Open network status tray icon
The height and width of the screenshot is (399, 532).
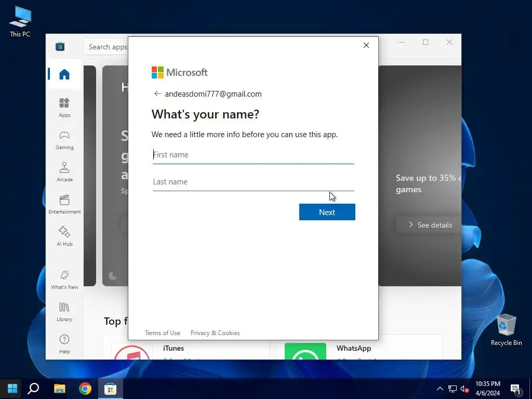[453, 389]
